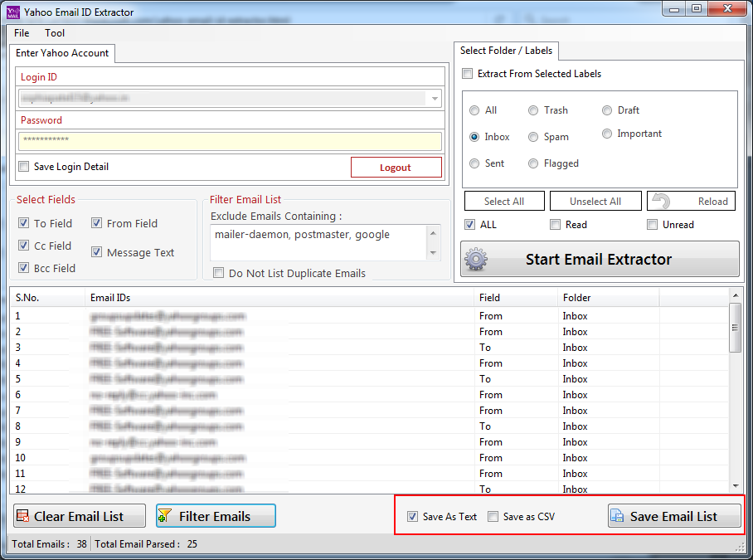Uncheck the ALL messages checkbox
This screenshot has width=753, height=560.
tap(469, 224)
